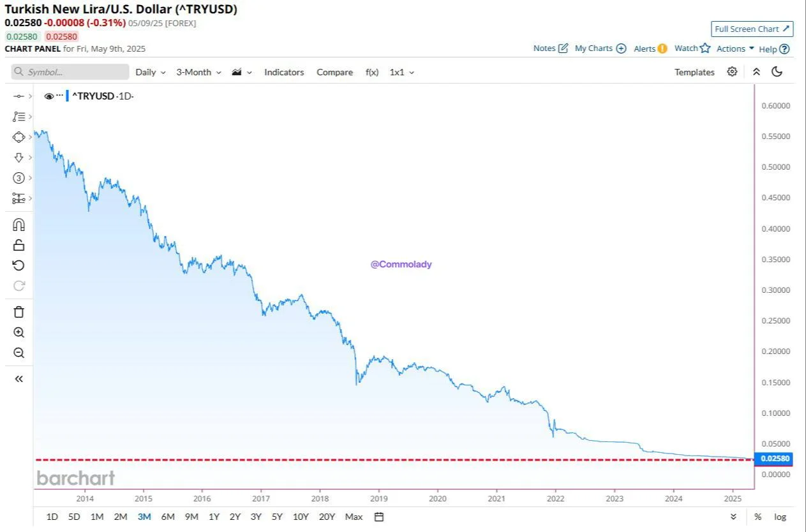Screen dimensions: 806x532
Task: Click the Full Screen Chart button
Action: [x=752, y=29]
